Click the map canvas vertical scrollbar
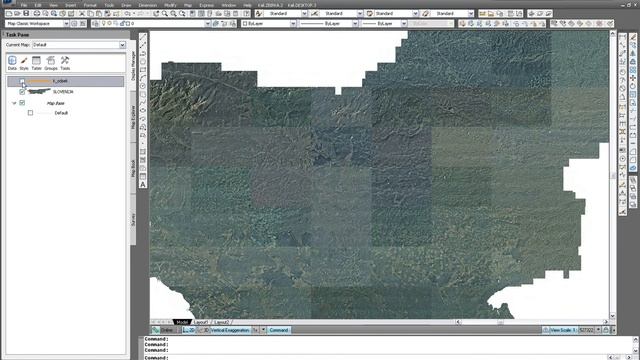Screen dimensions: 640x360 point(613,176)
